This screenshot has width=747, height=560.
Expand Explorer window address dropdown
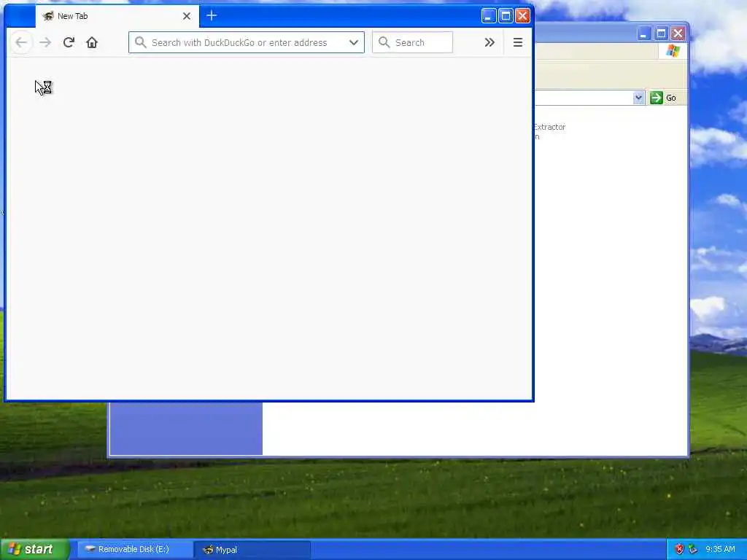(x=638, y=98)
